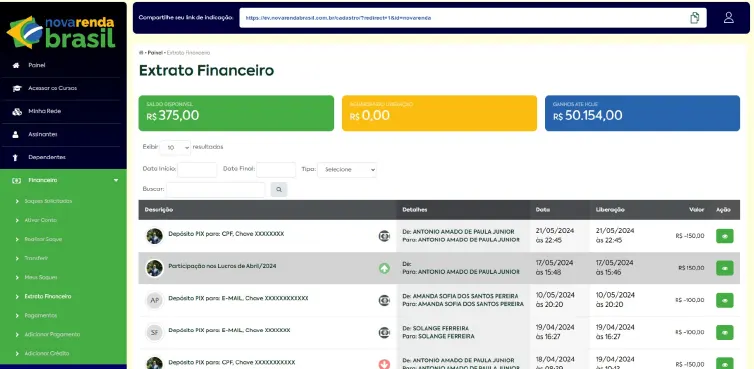Go to Pagamentos
Viewport: 754px width, 369px height.
pyautogui.click(x=40, y=316)
